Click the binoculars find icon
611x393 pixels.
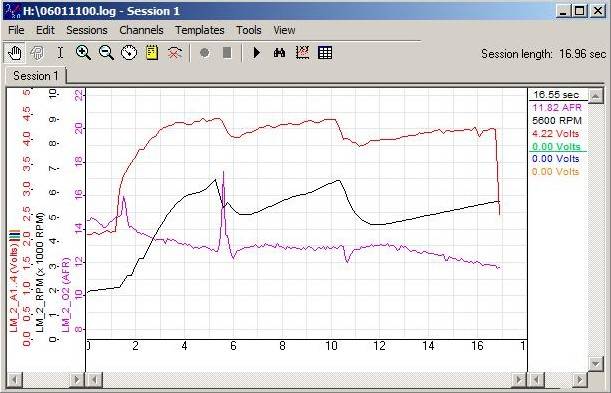[279, 53]
